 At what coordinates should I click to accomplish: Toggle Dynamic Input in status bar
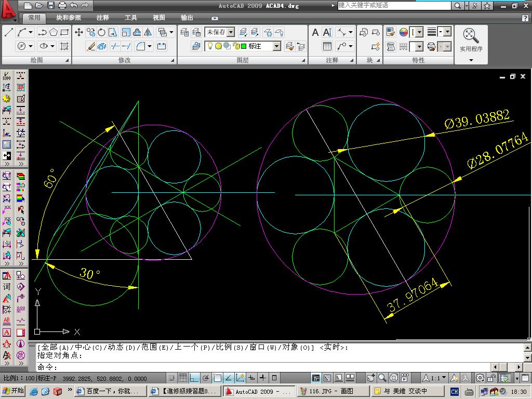pyautogui.click(x=251, y=378)
